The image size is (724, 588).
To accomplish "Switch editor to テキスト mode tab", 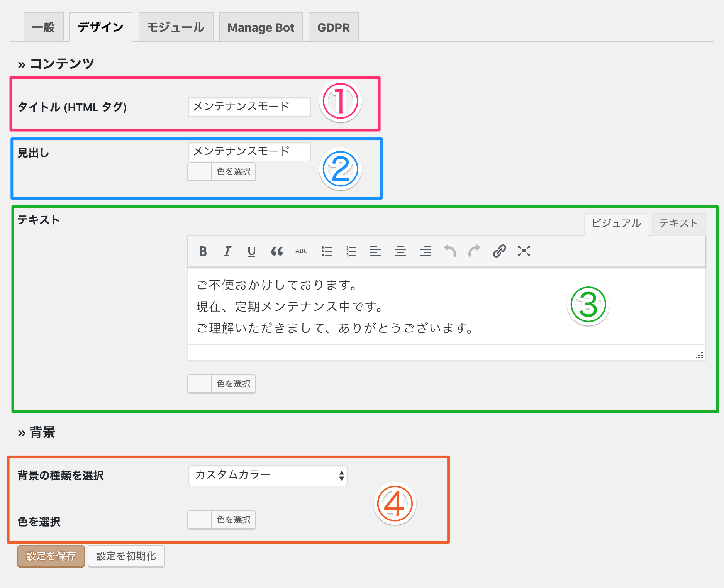I will click(679, 224).
